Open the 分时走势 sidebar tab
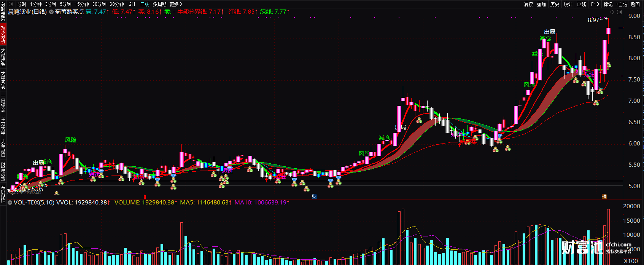The image size is (644, 265). click(x=3, y=11)
